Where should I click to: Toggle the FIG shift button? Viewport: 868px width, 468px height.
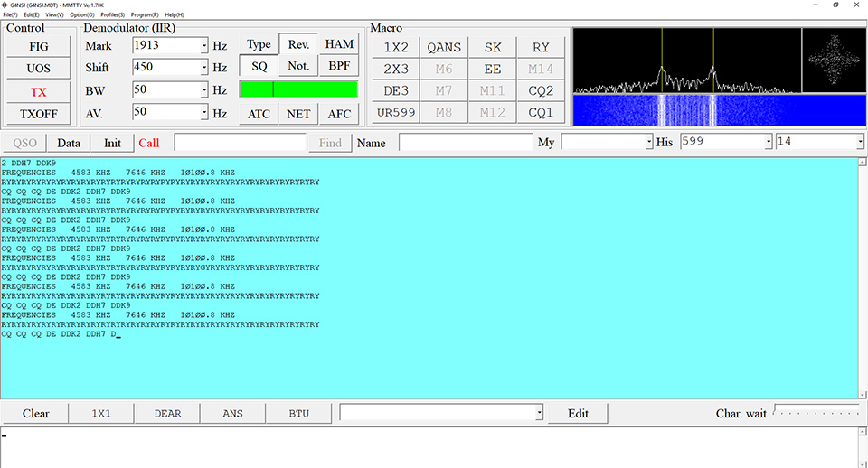coord(38,46)
